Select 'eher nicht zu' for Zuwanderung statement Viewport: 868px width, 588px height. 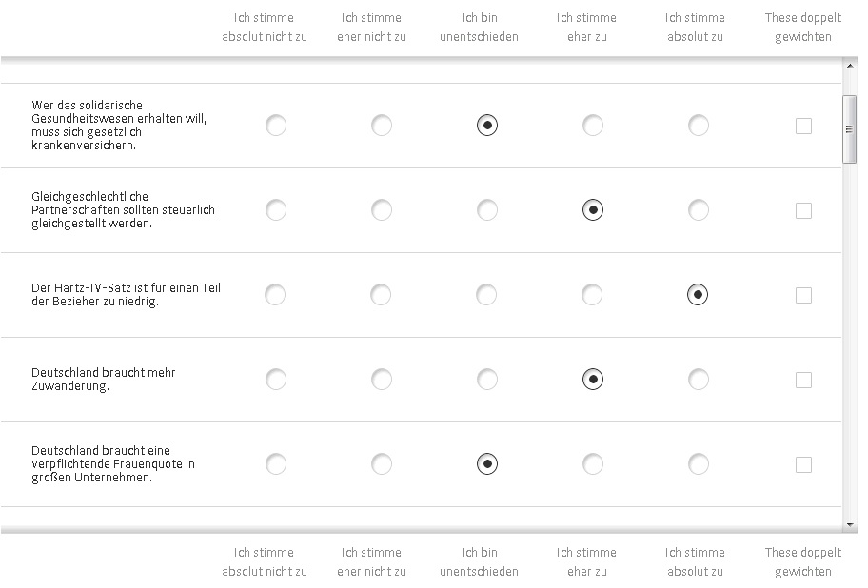tap(382, 380)
